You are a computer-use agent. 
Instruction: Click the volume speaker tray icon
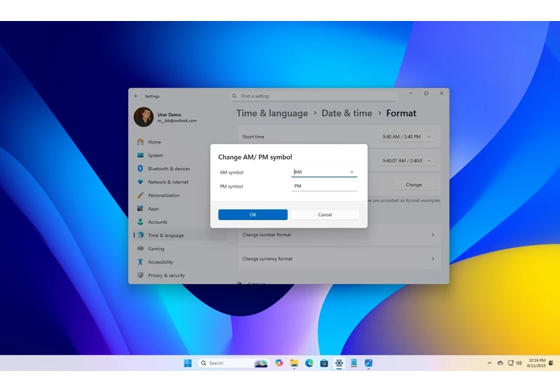[519, 363]
